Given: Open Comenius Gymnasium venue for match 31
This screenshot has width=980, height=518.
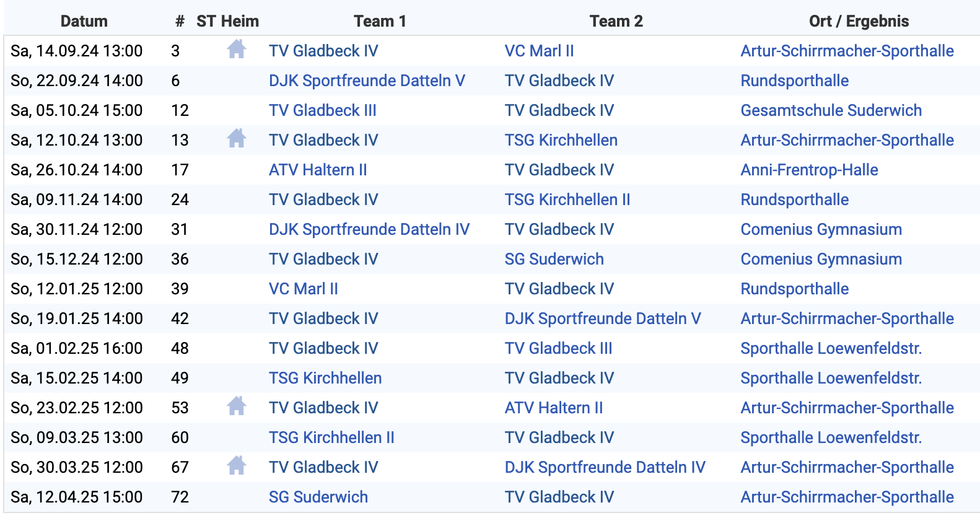Looking at the screenshot, I should point(821,229).
